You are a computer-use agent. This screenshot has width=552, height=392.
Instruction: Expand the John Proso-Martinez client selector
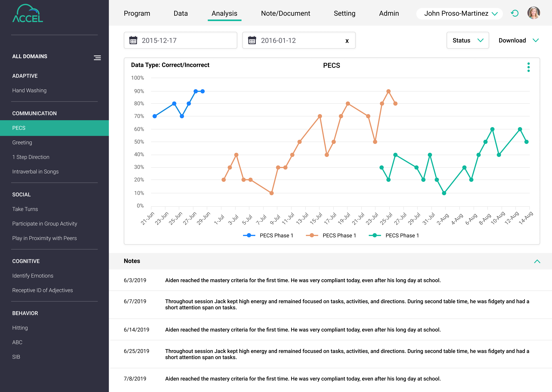click(459, 14)
